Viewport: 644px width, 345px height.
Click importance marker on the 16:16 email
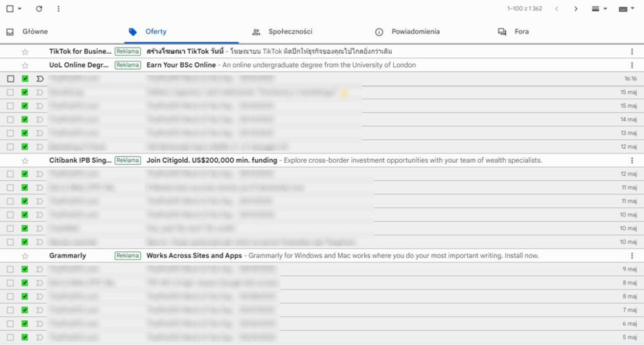[39, 79]
